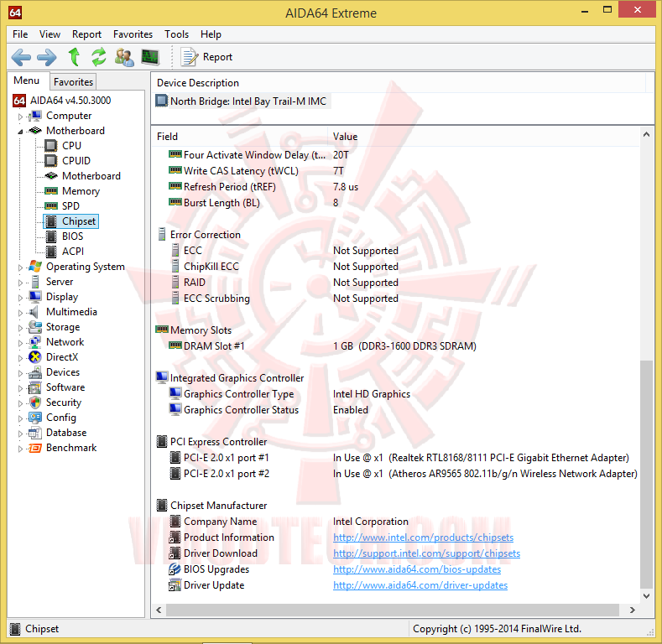
Task: Expand the Display tree node
Action: click(x=20, y=298)
